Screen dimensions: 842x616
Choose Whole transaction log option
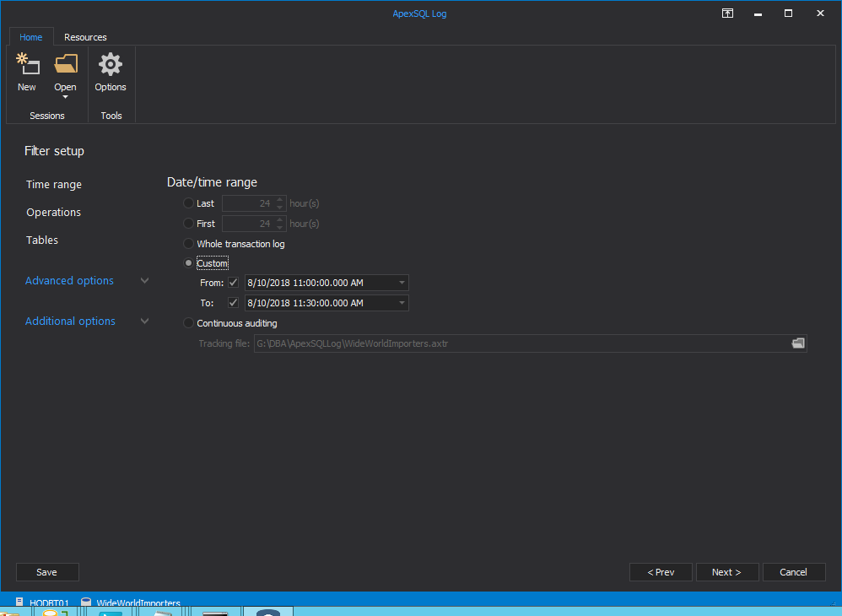188,243
